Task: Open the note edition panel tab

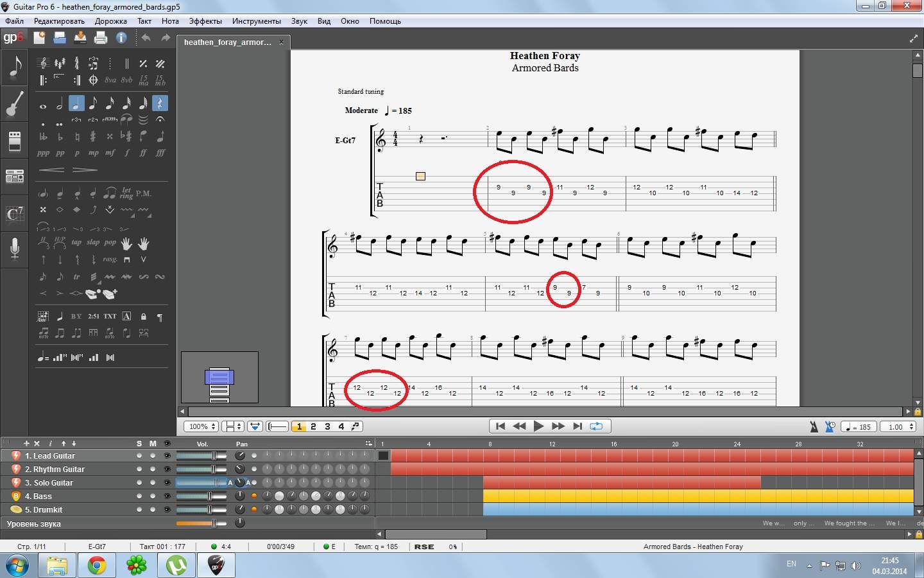Action: [x=15, y=67]
